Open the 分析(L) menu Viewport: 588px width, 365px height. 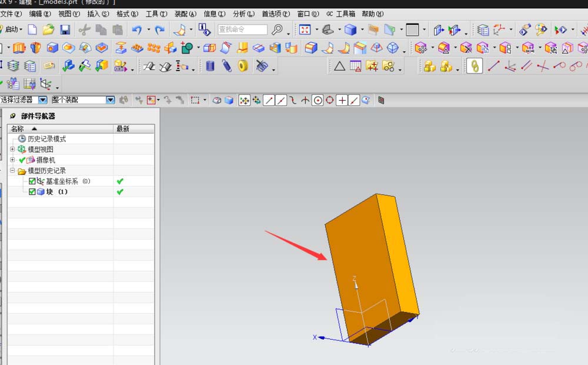tap(244, 14)
